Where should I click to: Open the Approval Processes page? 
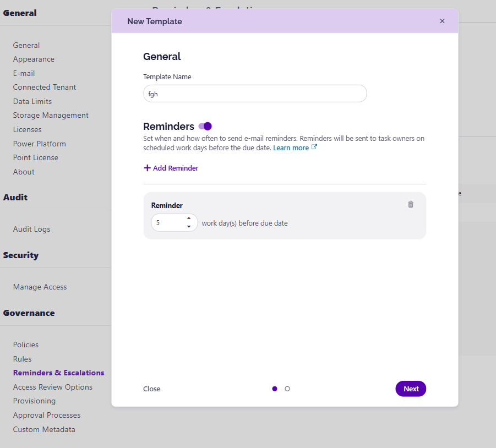(47, 415)
